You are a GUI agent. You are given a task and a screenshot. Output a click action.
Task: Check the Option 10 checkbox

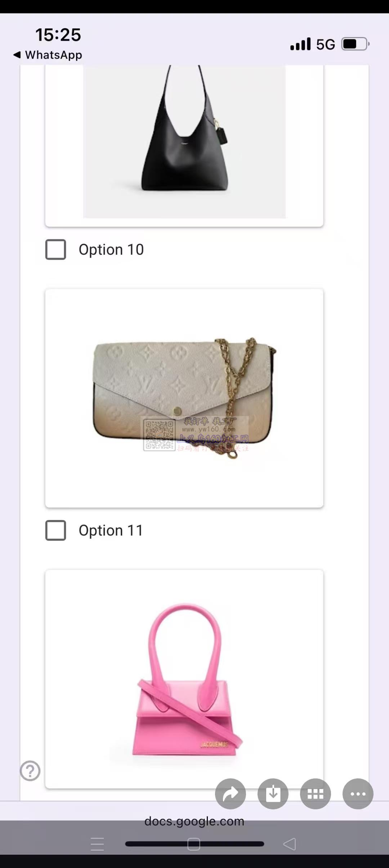point(55,249)
